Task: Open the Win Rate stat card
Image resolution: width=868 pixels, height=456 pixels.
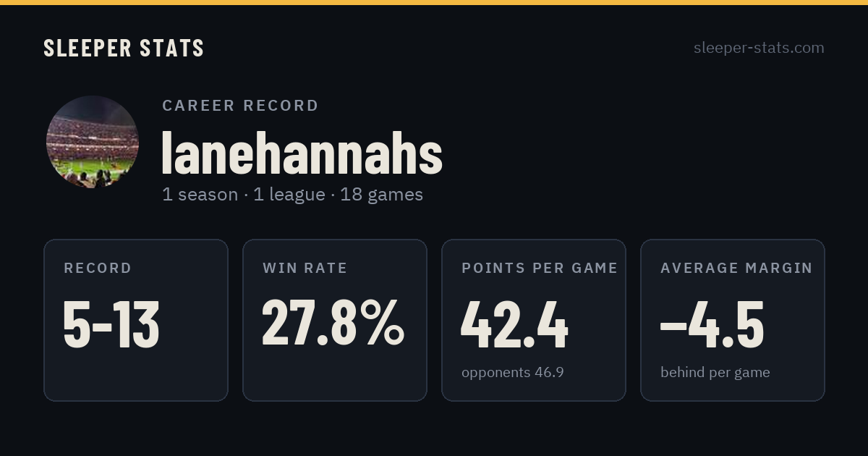Action: 335,320
